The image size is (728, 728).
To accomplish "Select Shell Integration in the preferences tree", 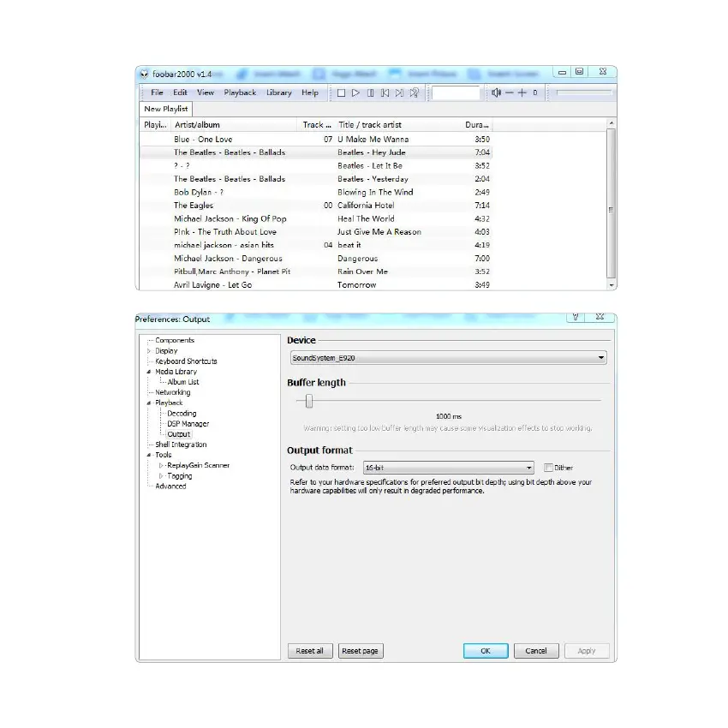I will point(181,445).
